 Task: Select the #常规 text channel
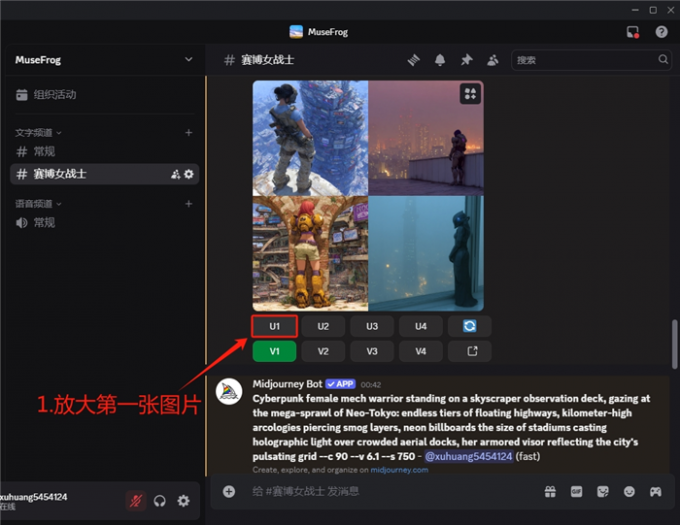point(105,151)
